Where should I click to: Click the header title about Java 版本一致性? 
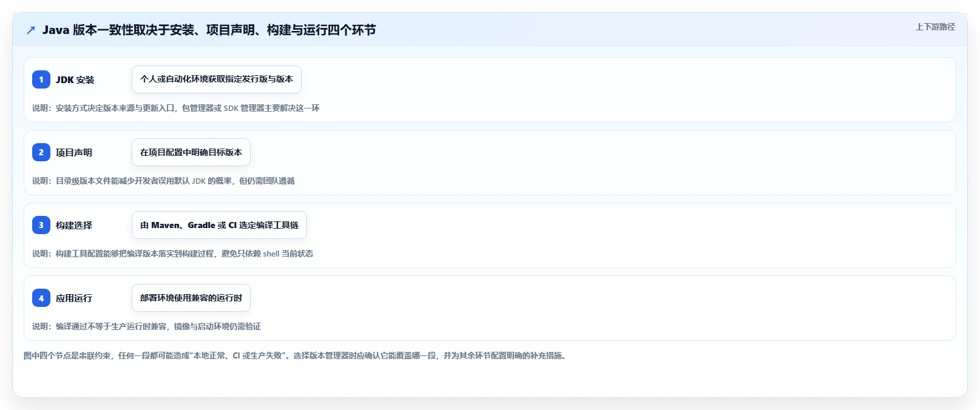pyautogui.click(x=209, y=30)
